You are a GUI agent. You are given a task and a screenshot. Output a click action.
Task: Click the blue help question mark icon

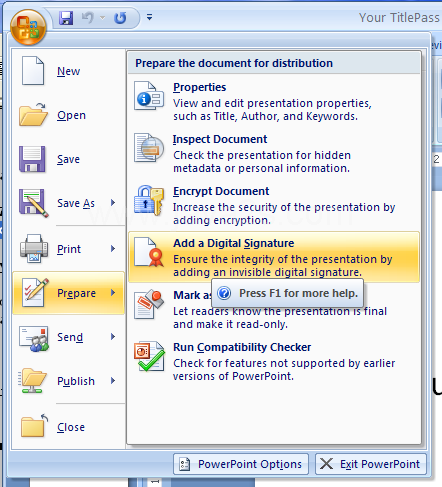(x=224, y=293)
